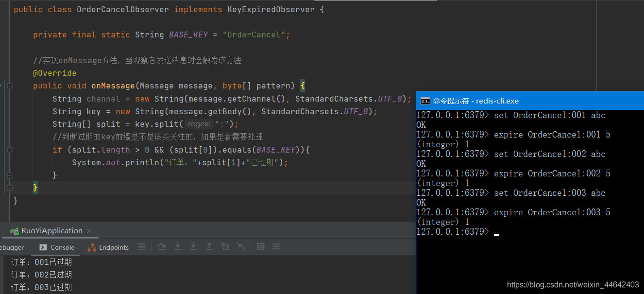Click the closing yellow brace of onMessage

(35, 188)
